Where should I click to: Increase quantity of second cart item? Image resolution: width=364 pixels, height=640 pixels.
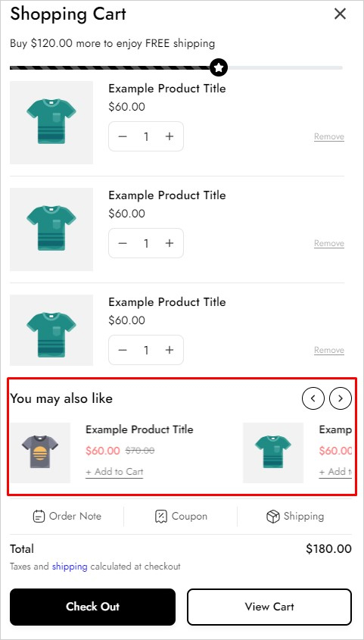(170, 243)
